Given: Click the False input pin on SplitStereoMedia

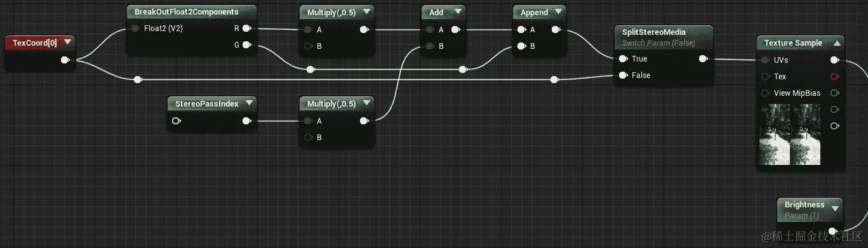Looking at the screenshot, I should (x=623, y=75).
